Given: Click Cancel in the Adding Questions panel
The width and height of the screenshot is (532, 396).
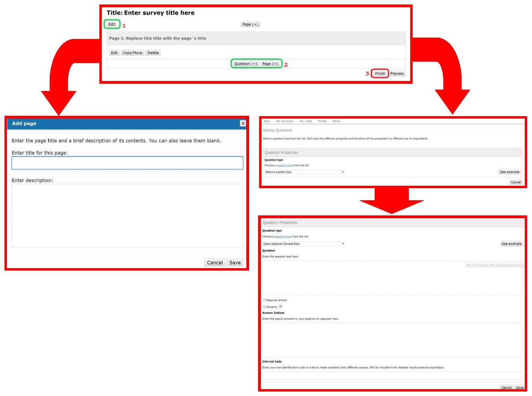Looking at the screenshot, I should tap(516, 182).
